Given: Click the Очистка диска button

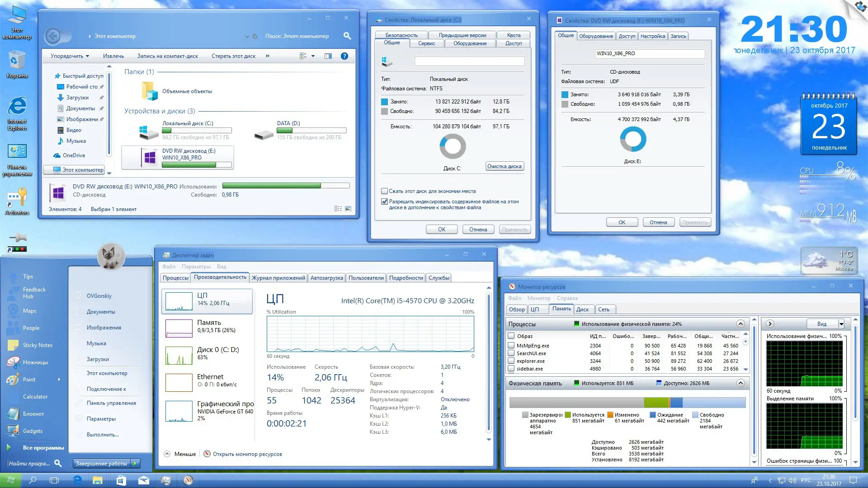Looking at the screenshot, I should pos(505,166).
